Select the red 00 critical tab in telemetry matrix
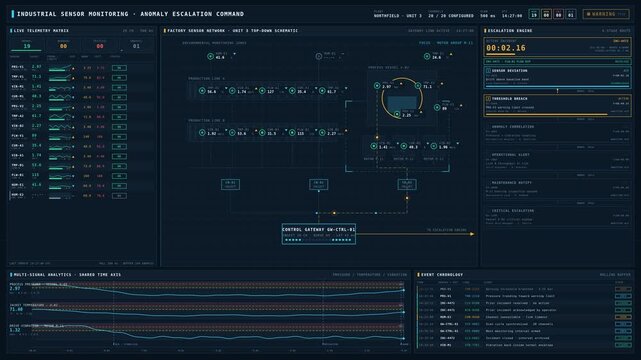The height and width of the screenshot is (360, 641). tap(100, 45)
